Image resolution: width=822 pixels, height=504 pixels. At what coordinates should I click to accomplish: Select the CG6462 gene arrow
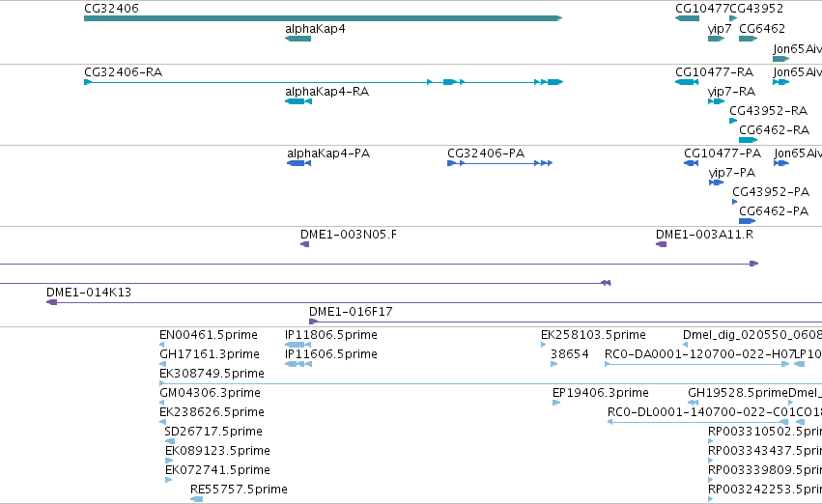click(x=748, y=39)
